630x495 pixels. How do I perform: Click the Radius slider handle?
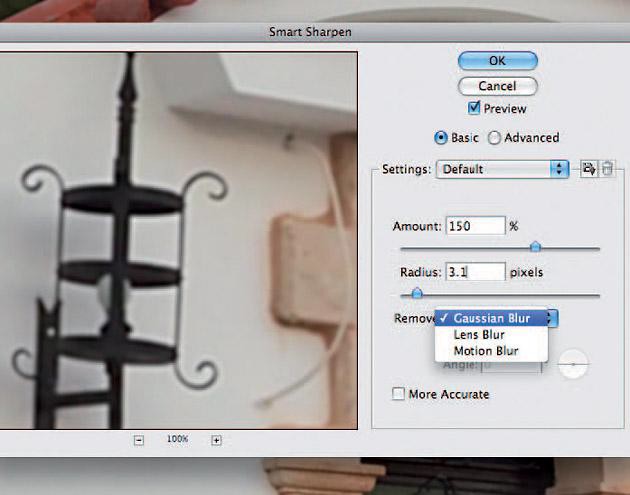point(417,293)
